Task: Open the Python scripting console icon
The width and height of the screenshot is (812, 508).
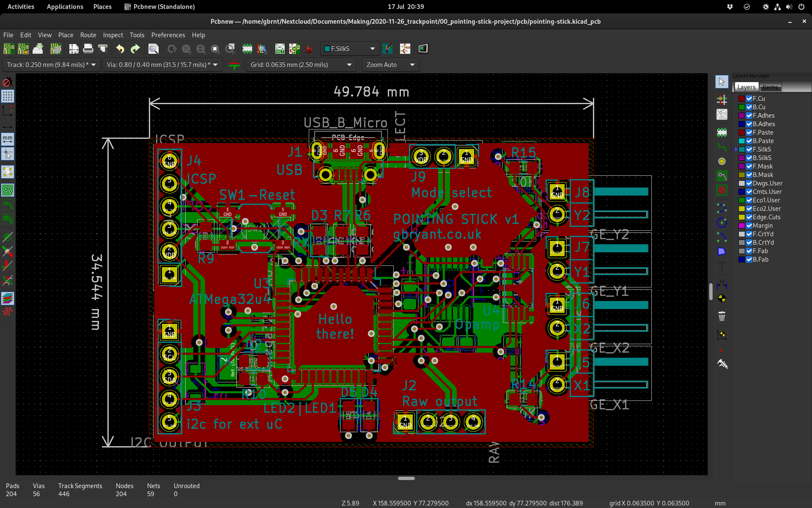Action: click(x=423, y=49)
